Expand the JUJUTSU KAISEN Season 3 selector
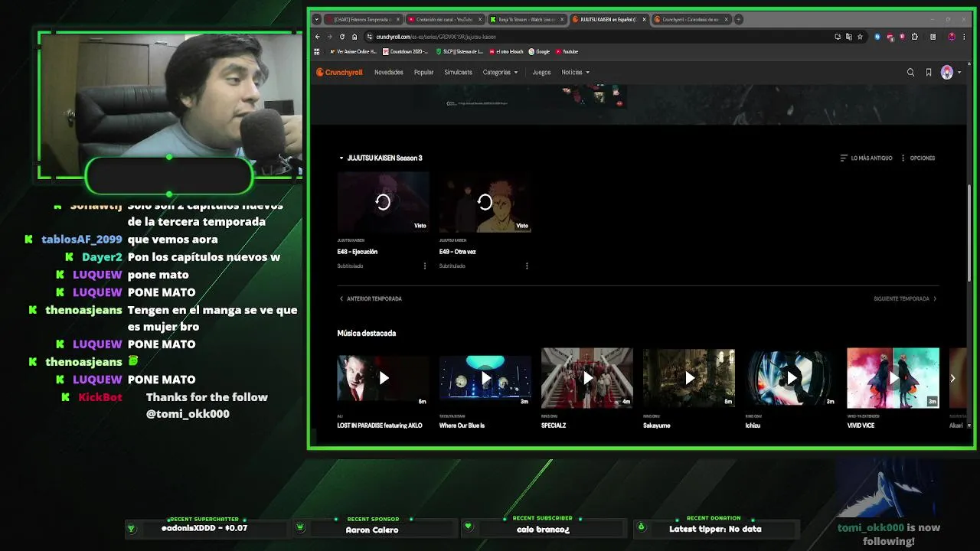The width and height of the screenshot is (980, 551). pyautogui.click(x=381, y=158)
